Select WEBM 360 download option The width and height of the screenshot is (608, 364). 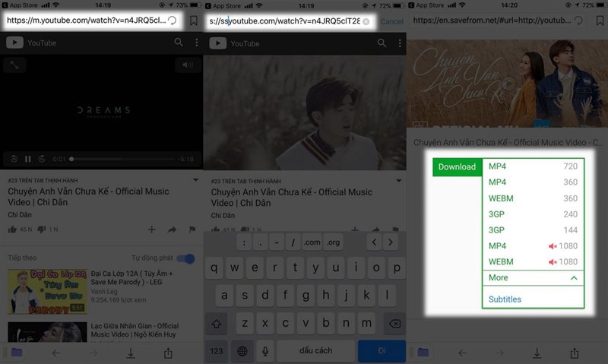pos(533,198)
